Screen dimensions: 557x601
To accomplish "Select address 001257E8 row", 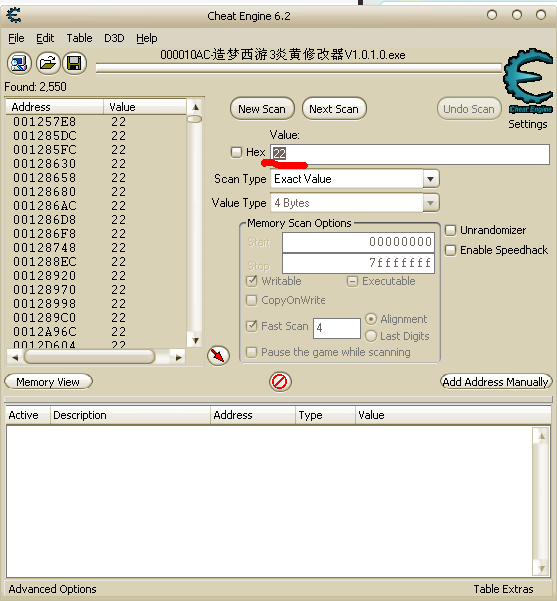I will (x=96, y=122).
